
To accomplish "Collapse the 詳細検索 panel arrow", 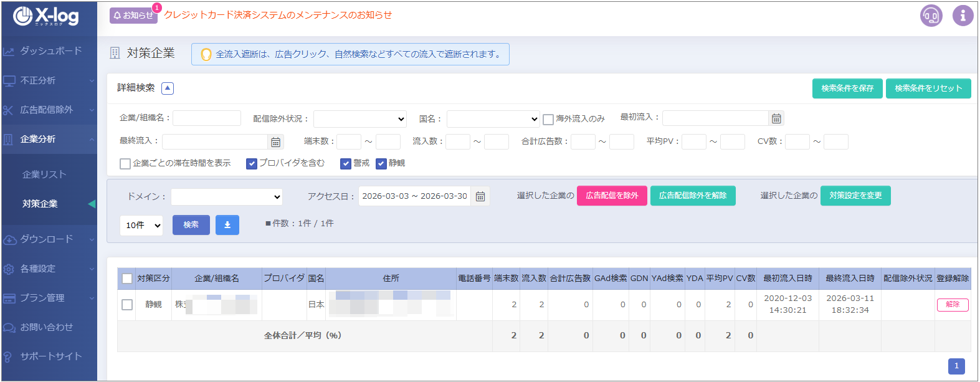I will coord(168,88).
